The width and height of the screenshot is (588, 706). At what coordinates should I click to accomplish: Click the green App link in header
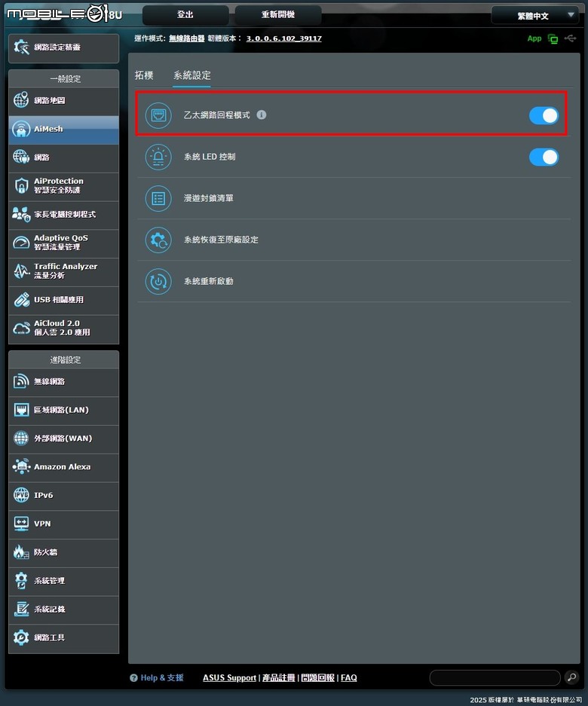tap(534, 38)
